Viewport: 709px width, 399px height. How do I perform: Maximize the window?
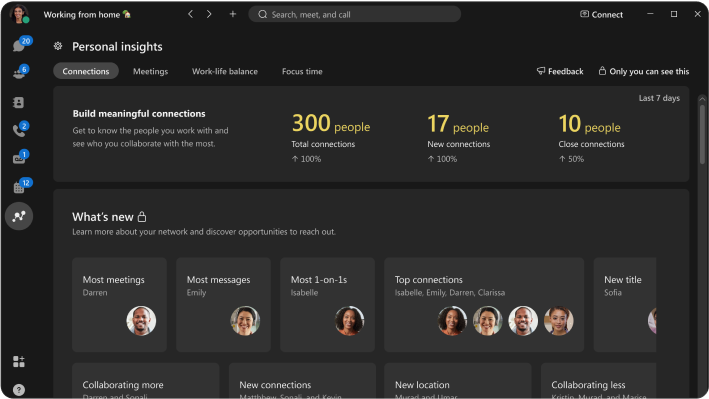coord(674,14)
